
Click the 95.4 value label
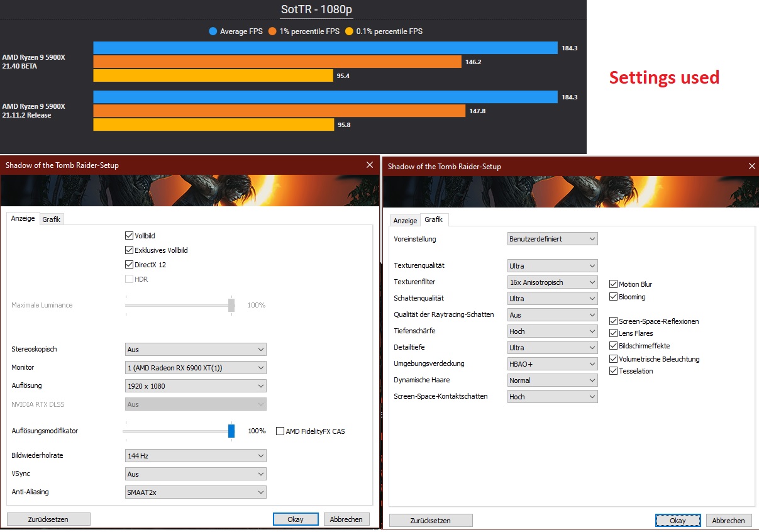pos(343,75)
